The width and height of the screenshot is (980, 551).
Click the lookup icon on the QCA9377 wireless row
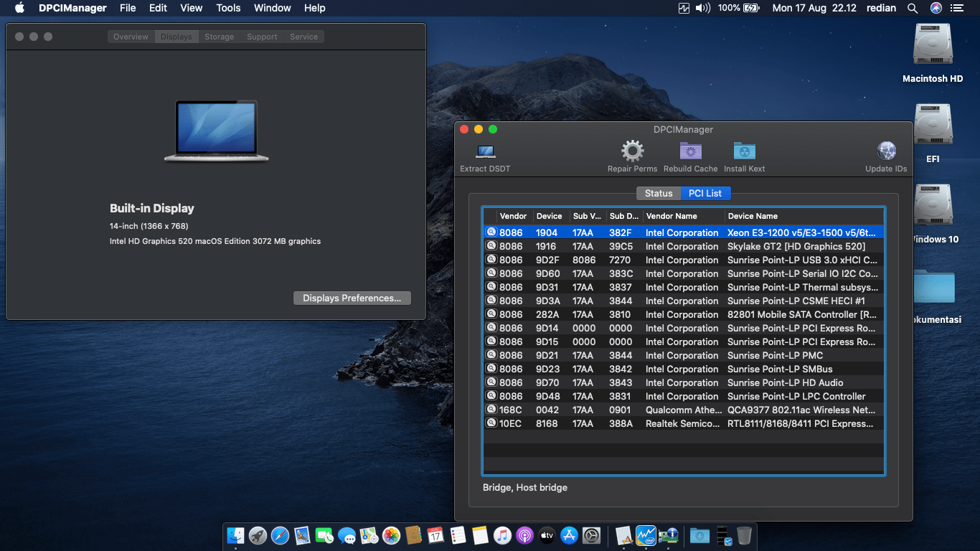491,410
